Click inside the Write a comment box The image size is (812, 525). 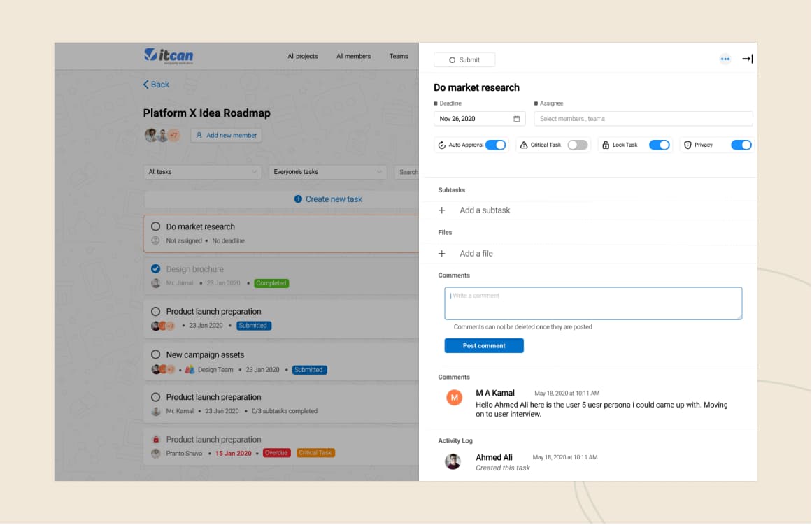point(593,304)
